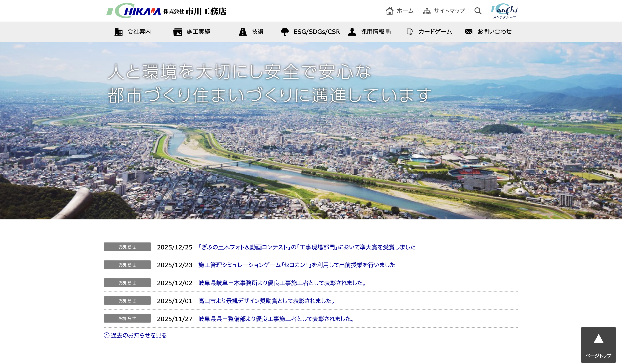Open the Kanchi Group logo link

pos(505,11)
